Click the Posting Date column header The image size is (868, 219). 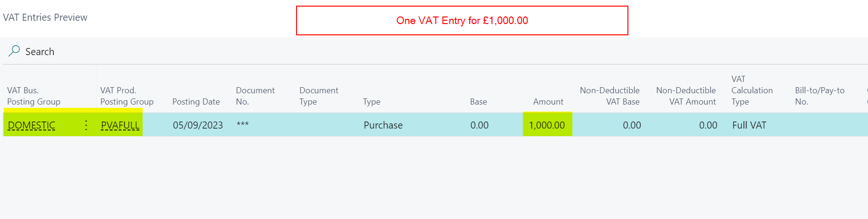(x=196, y=102)
